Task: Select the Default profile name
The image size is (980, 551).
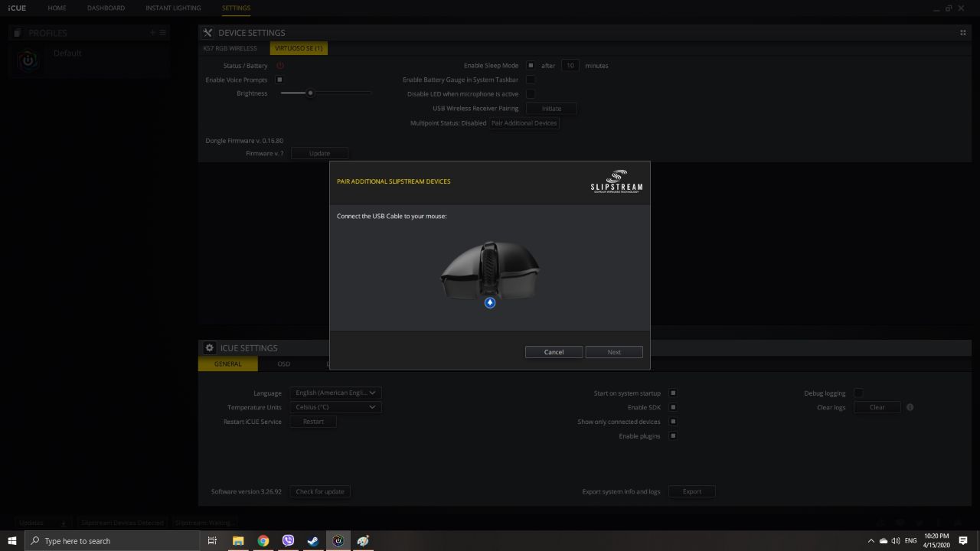Action: pyautogui.click(x=67, y=53)
